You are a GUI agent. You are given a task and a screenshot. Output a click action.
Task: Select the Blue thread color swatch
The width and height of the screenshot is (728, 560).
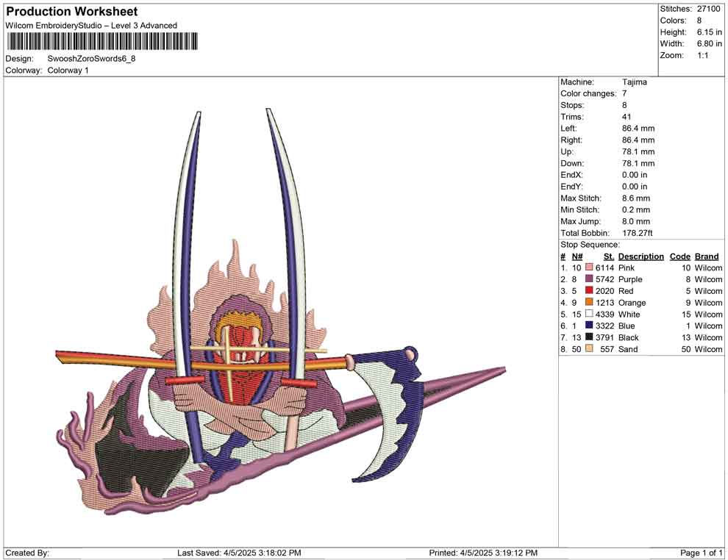click(x=589, y=326)
